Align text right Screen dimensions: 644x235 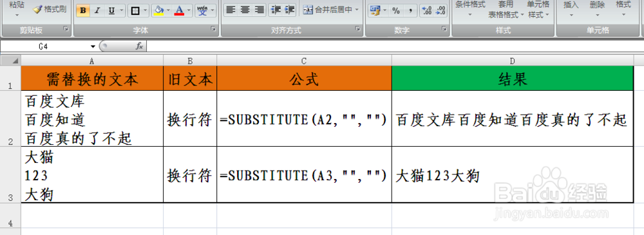[x=259, y=10]
